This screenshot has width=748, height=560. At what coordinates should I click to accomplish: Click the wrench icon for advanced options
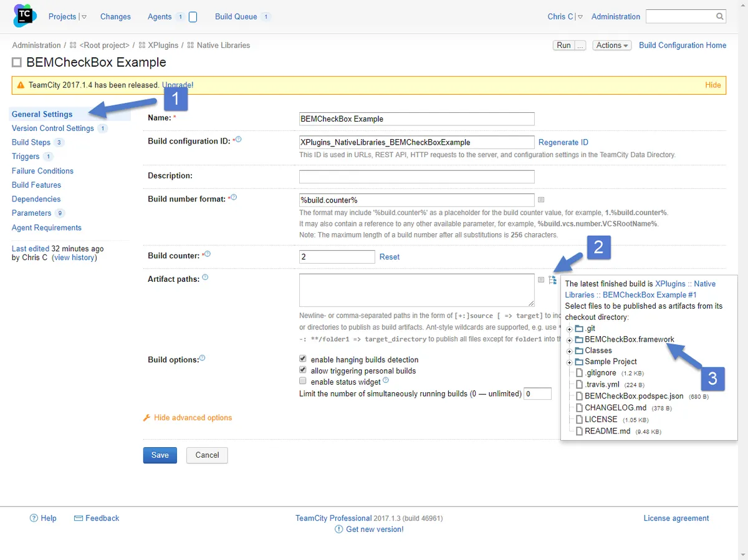coord(147,418)
